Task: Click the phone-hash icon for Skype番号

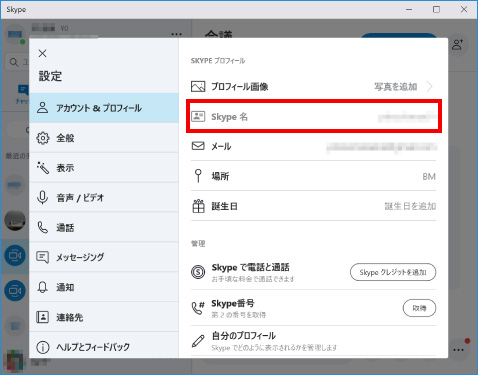Action: [x=198, y=308]
